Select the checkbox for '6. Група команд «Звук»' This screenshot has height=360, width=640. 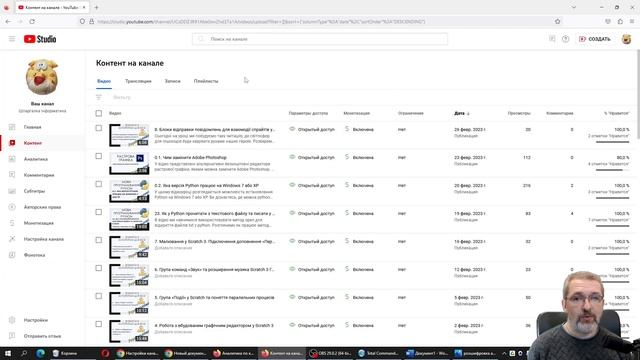click(99, 268)
